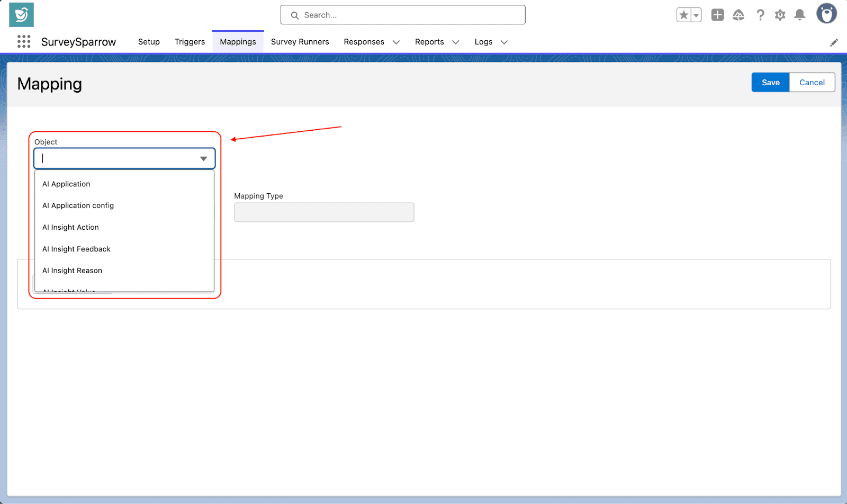Screen dimensions: 847x504
Task: Open the notifications bell
Action: pyautogui.click(x=800, y=15)
